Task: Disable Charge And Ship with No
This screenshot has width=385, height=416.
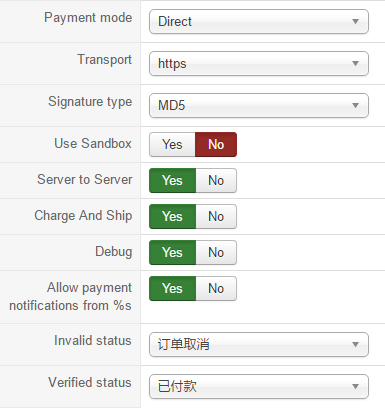Action: point(216,217)
